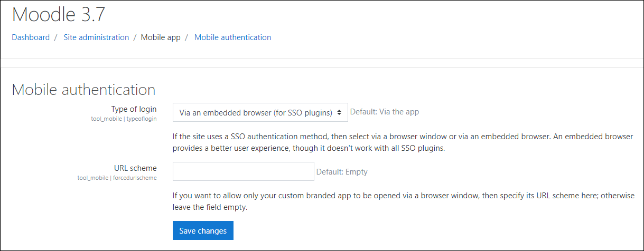This screenshot has width=644, height=251.
Task: Click inside the URL scheme text field
Action: [244, 171]
